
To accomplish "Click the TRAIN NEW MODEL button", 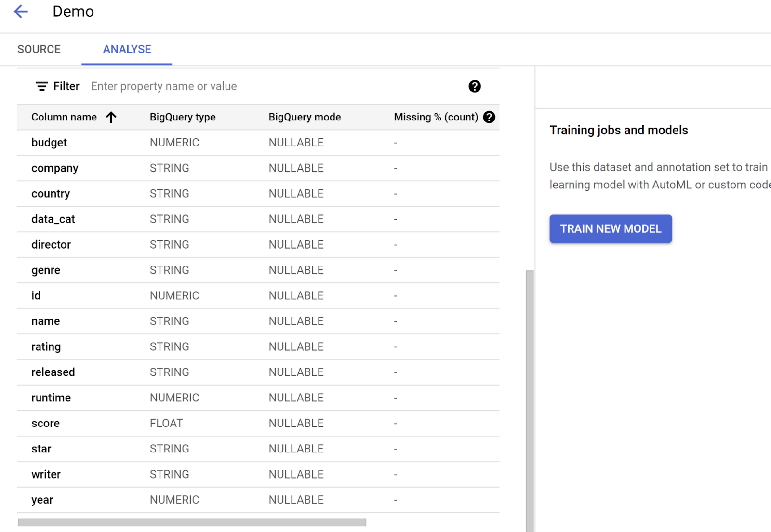I will point(611,228).
